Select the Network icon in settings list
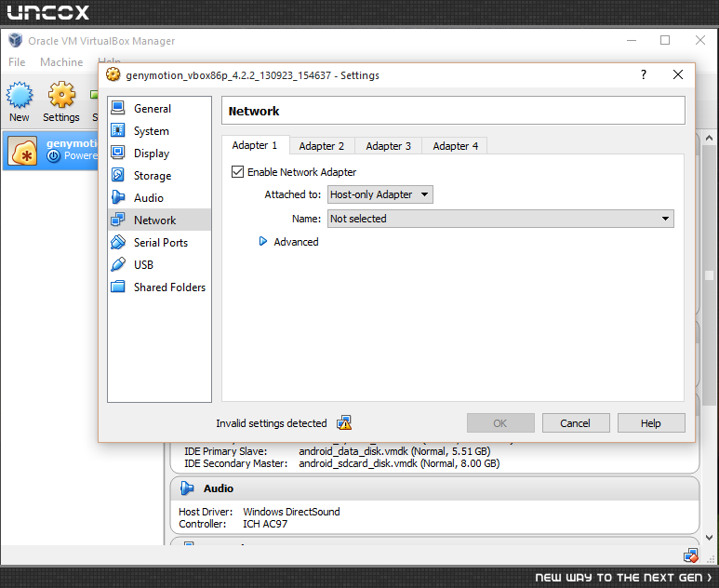Screen dimensions: 719x588 click(x=118, y=220)
